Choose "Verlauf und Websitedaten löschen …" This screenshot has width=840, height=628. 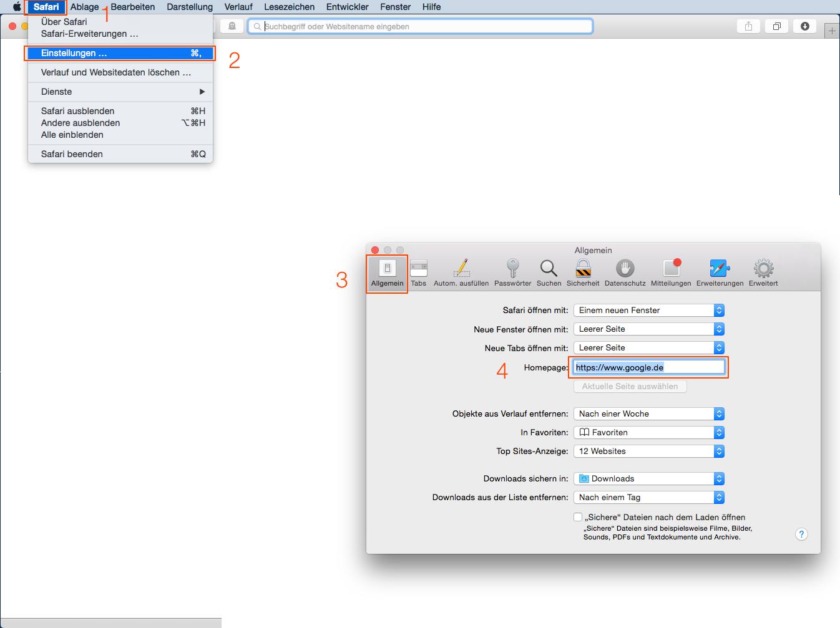116,72
